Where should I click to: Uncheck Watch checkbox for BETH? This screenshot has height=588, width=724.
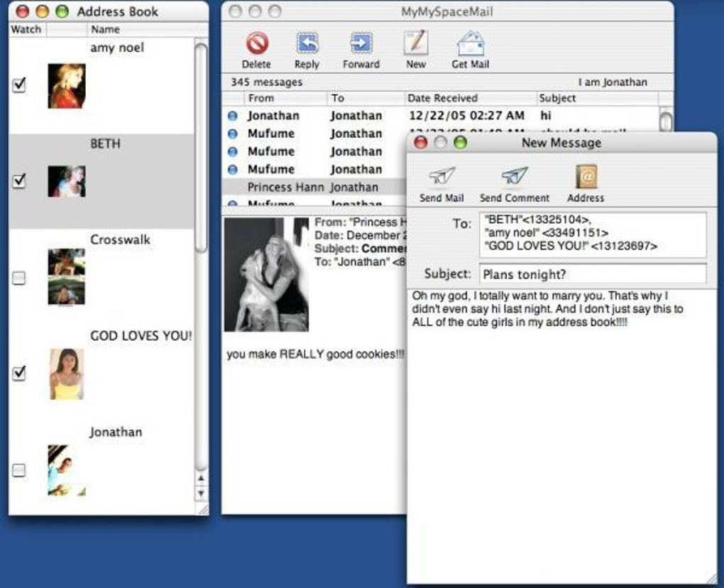[19, 180]
